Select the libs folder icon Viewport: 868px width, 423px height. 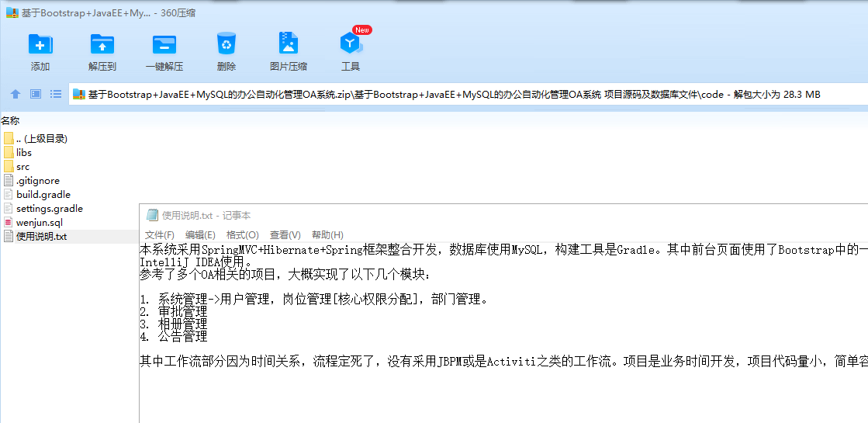tap(9, 152)
